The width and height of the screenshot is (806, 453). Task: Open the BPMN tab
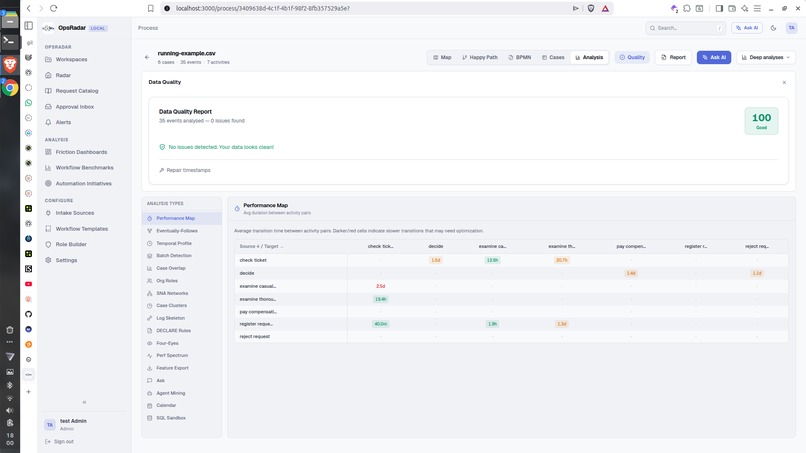tap(520, 57)
